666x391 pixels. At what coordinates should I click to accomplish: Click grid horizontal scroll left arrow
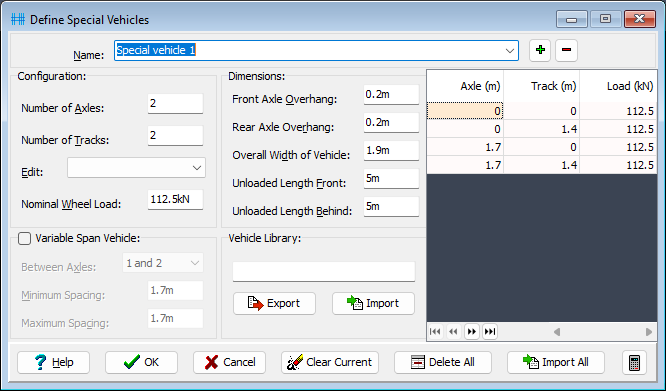tap(557, 332)
